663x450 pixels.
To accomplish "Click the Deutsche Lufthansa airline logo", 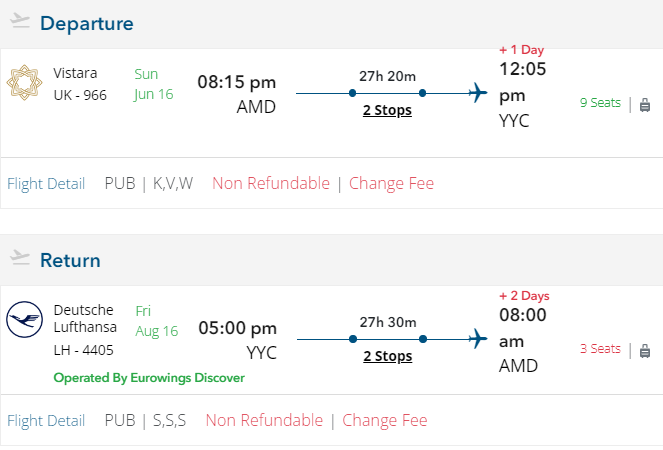I will pos(24,321).
